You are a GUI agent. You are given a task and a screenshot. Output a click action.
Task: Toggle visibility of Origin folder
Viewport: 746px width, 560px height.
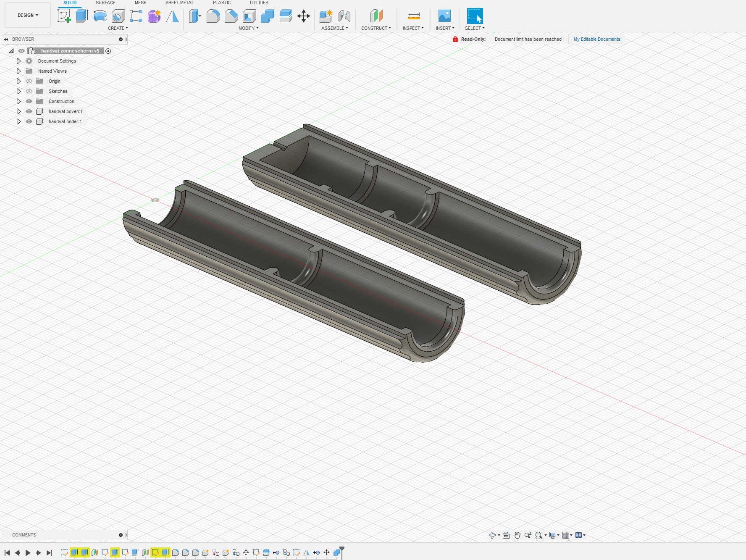(29, 81)
